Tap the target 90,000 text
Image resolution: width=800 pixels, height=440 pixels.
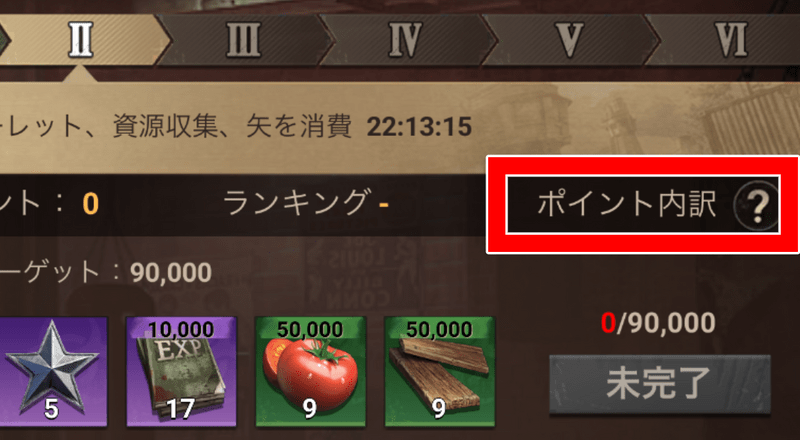(x=170, y=273)
